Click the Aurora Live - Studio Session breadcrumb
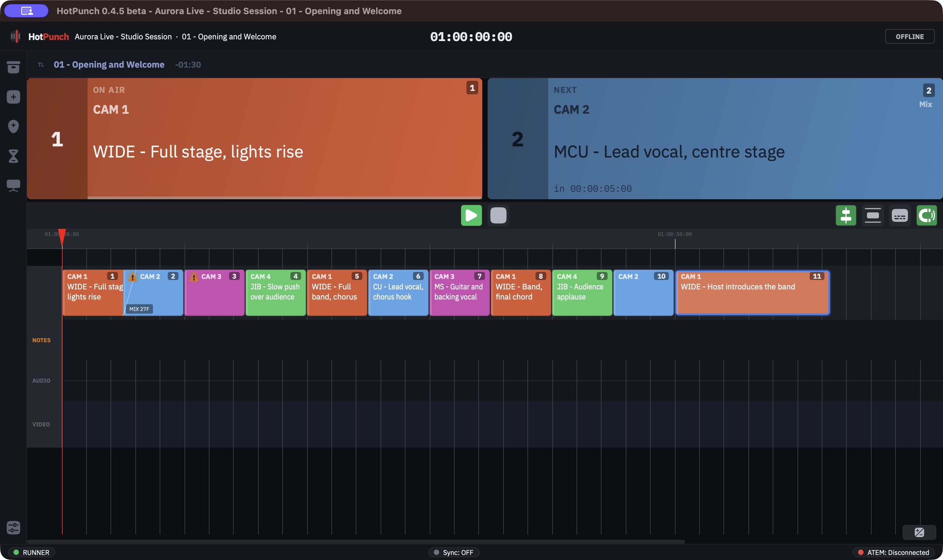 point(123,37)
